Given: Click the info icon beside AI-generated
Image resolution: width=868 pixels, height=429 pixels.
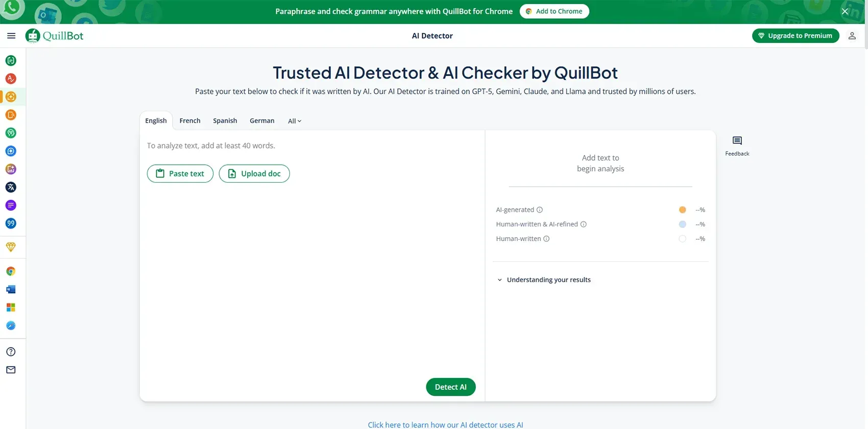Looking at the screenshot, I should tap(540, 210).
